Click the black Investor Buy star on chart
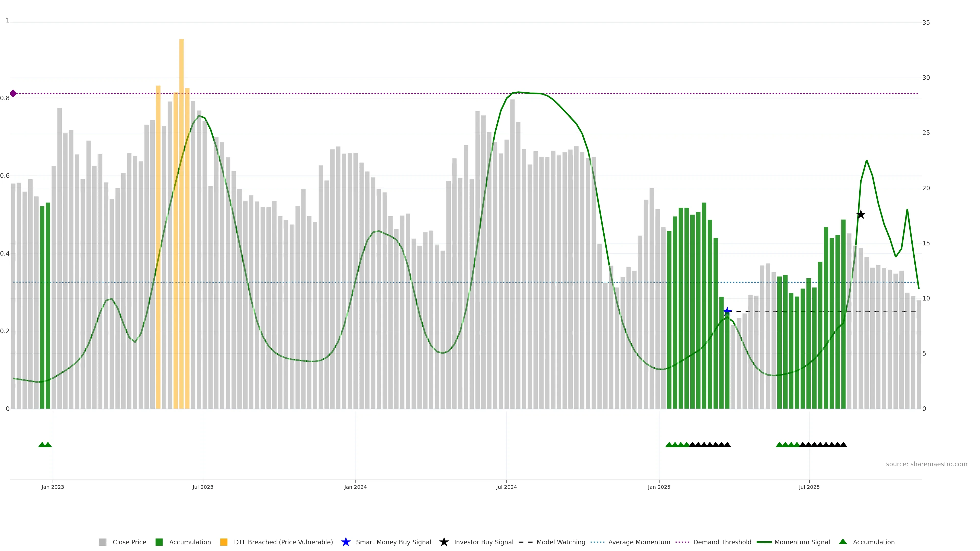 pos(861,215)
